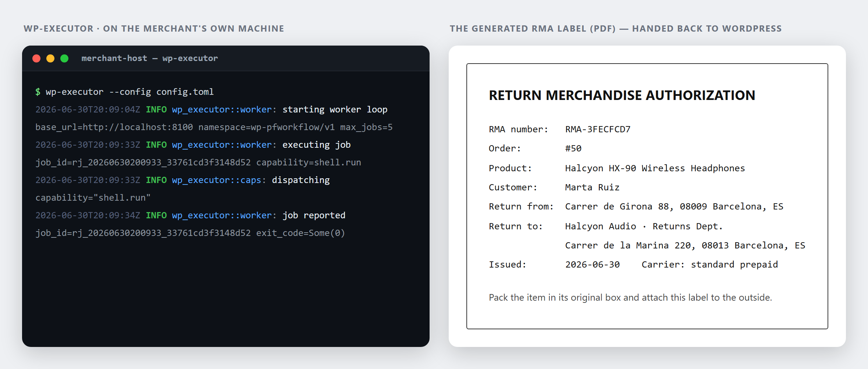Click heading 'THE GENERATED RMA LABEL (PDF)'
Viewport: 868px width, 369px height.
point(533,29)
